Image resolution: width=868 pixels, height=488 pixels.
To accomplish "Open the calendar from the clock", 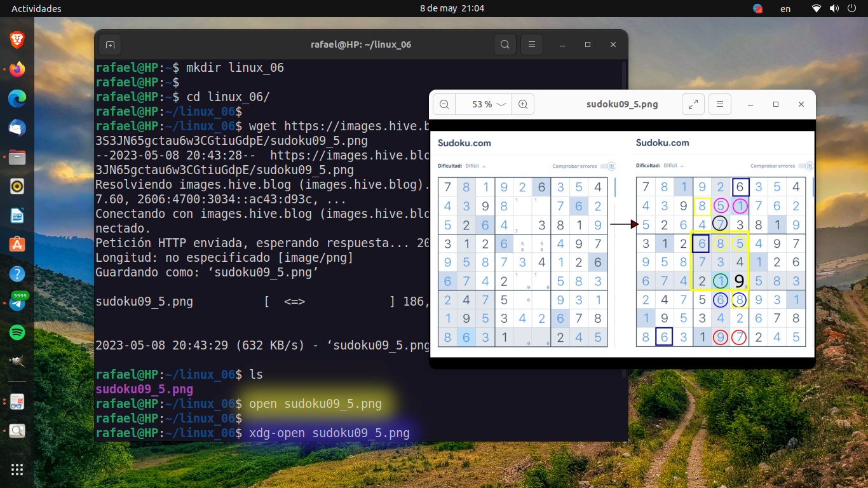I will [452, 8].
